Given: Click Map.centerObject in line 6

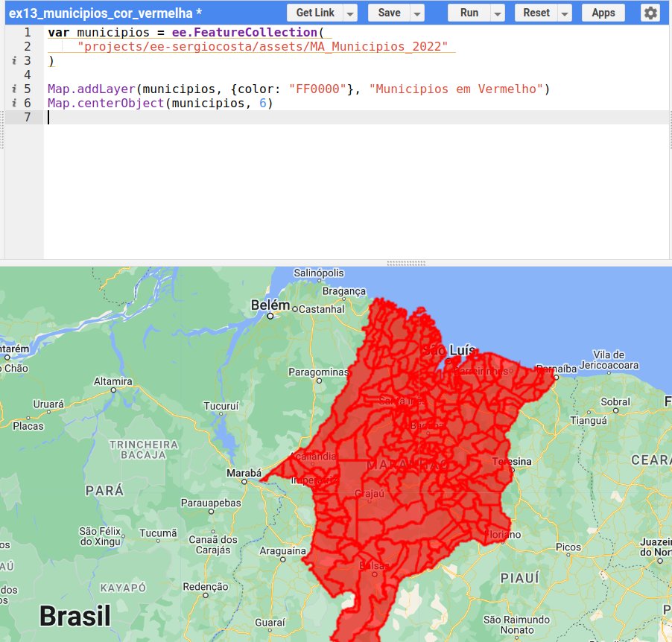Looking at the screenshot, I should [x=106, y=103].
